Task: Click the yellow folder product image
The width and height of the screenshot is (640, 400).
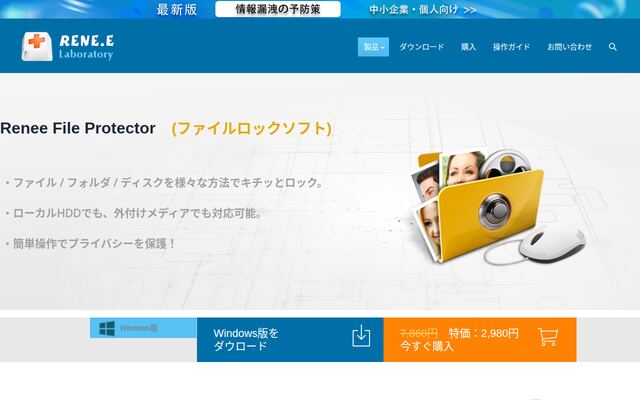Action: point(497,207)
